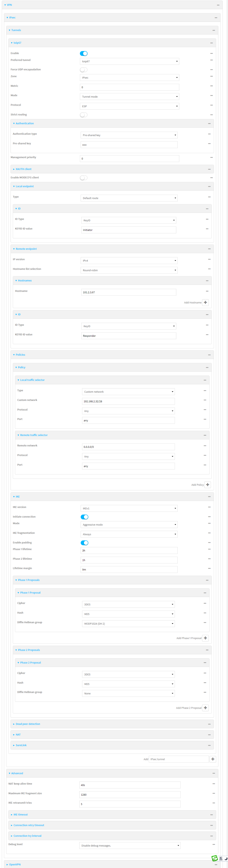
Task: Click the Add Phase 2 Proposal plus icon
Action: tap(205, 708)
